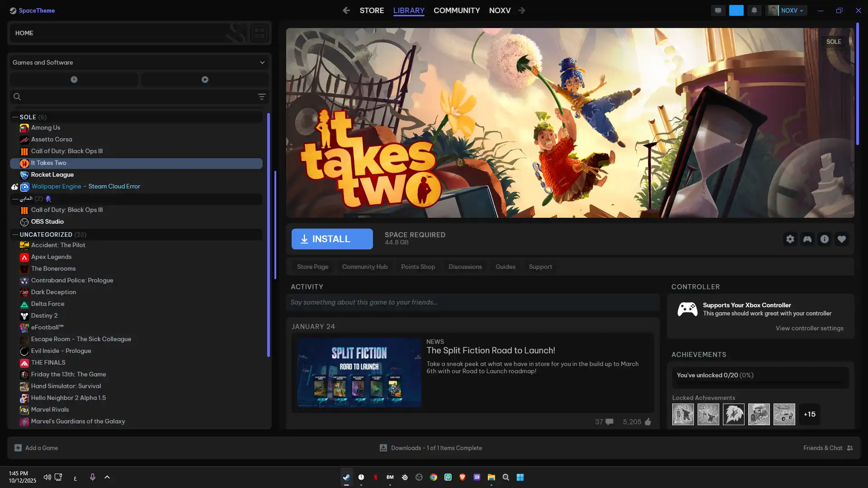Viewport: 868px width, 488px height.
Task: Open game info panel icon
Action: pyautogui.click(x=824, y=239)
